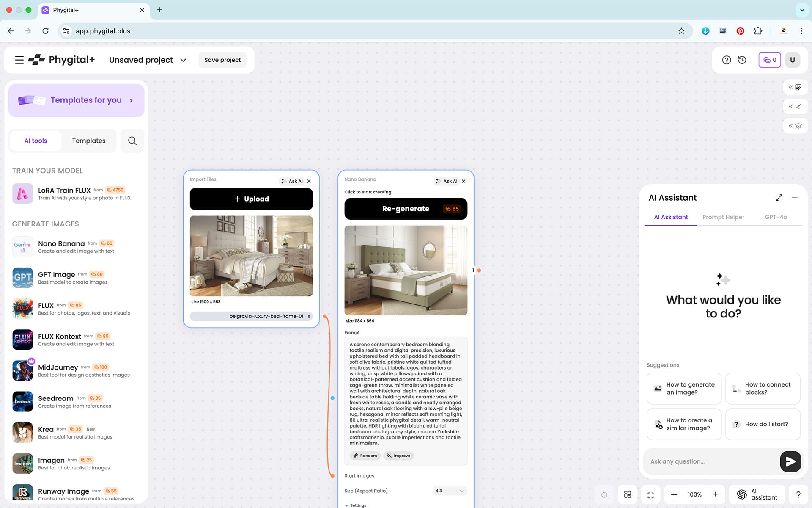Screen dimensions: 812x508
Task: Switch to the Templates tab
Action: click(x=88, y=141)
